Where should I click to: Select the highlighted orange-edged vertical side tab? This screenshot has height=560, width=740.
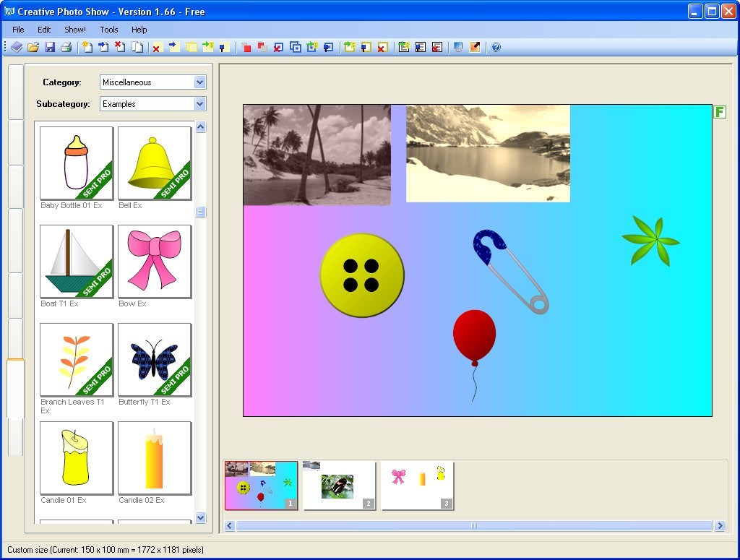click(x=15, y=388)
